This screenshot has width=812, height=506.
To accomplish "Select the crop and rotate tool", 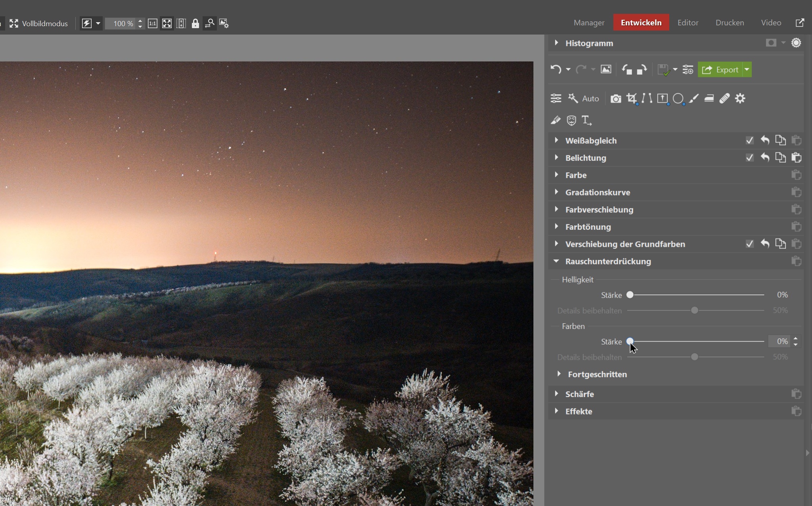I will click(x=632, y=98).
